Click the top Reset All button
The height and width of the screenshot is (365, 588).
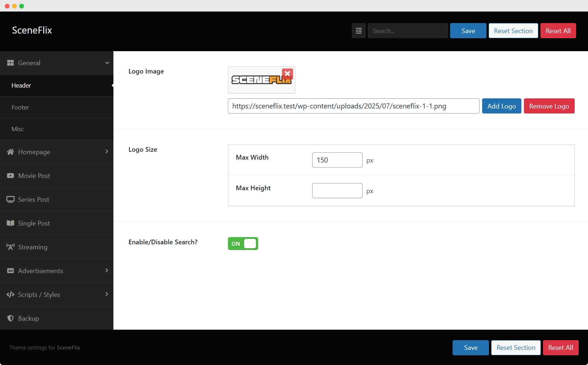(558, 31)
